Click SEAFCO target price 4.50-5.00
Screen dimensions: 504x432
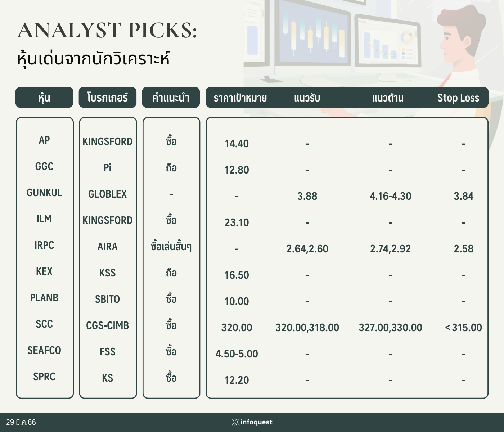click(237, 354)
